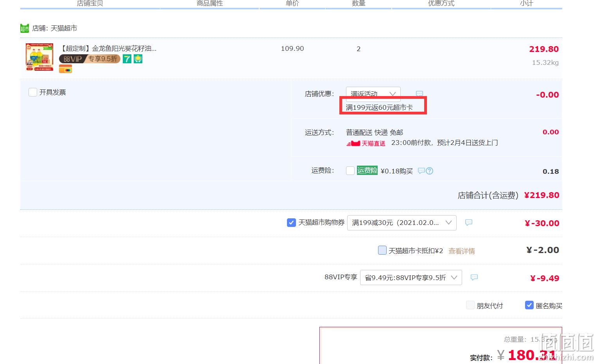
Task: Click the comment bubble beside 店铺优惠 dropdown
Action: point(420,94)
